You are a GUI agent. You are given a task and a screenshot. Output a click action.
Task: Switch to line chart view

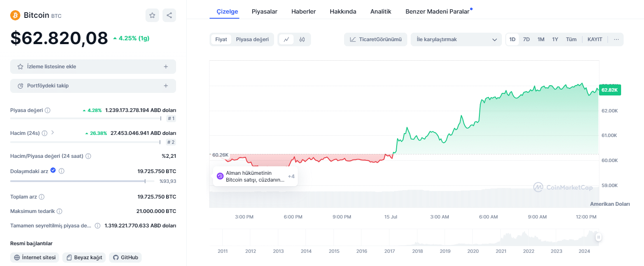pyautogui.click(x=287, y=39)
